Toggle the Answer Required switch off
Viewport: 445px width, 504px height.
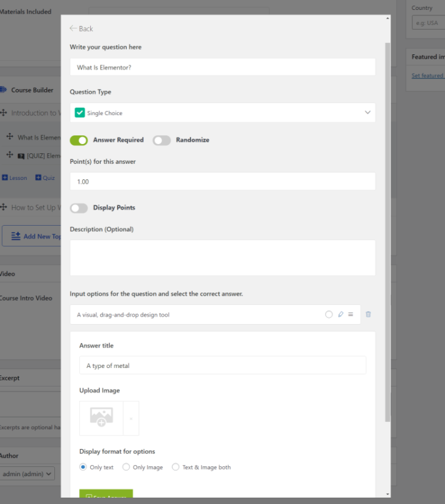[79, 140]
